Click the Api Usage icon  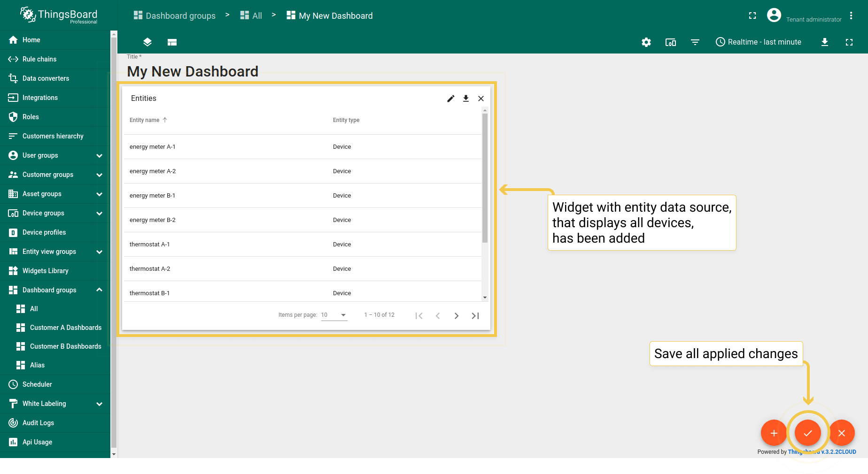click(13, 442)
